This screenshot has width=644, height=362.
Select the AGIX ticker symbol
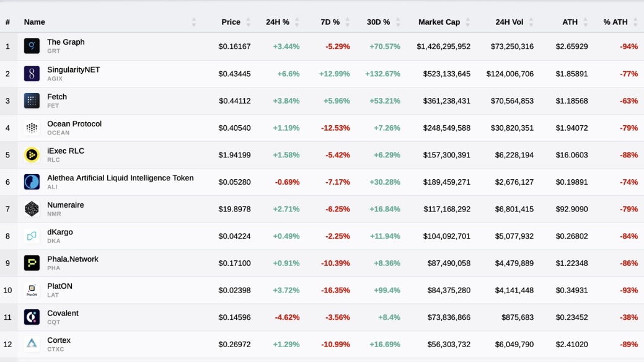pyautogui.click(x=55, y=79)
